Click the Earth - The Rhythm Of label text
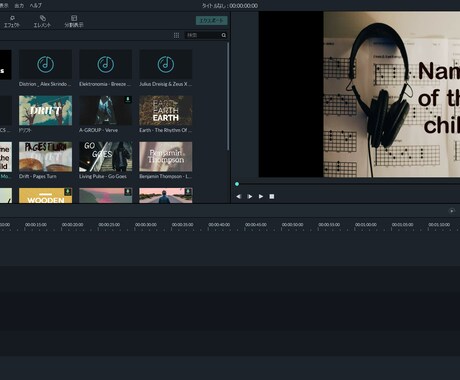Screen dimensions: 460x380 click(165, 130)
